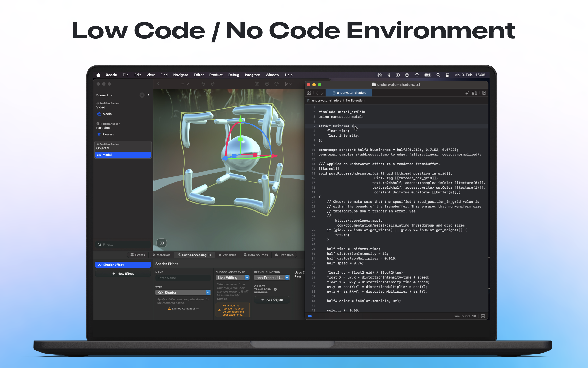The width and height of the screenshot is (588, 368).
Task: Click the Wi-Fi status icon
Action: coord(417,75)
